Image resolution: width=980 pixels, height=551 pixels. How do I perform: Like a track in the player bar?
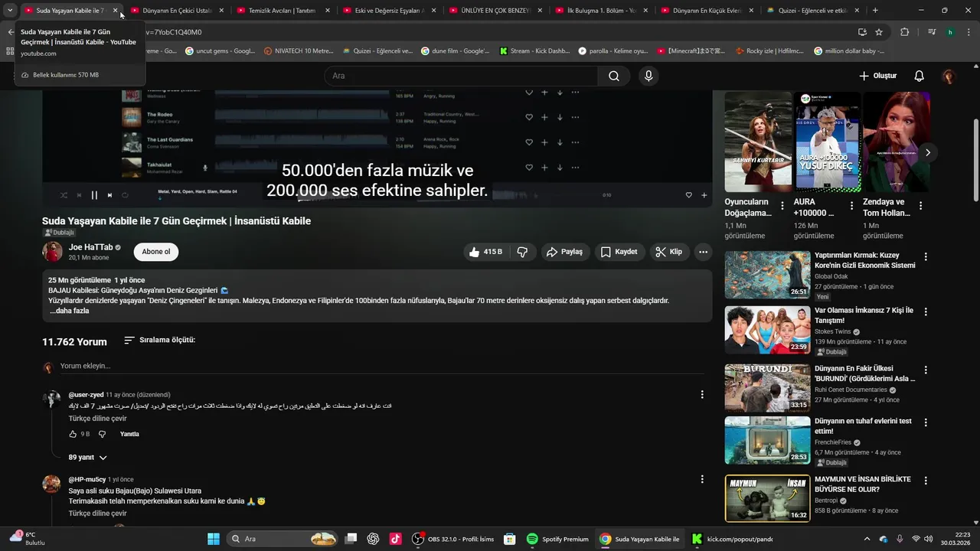[x=688, y=195]
